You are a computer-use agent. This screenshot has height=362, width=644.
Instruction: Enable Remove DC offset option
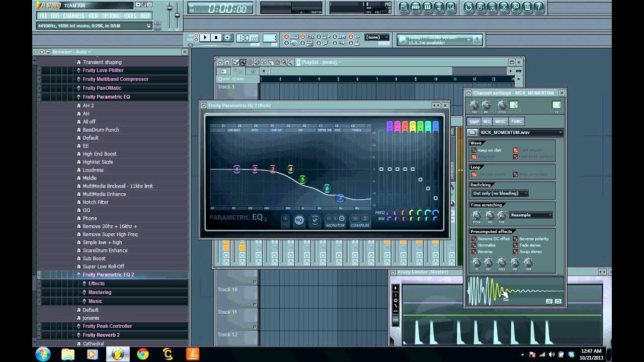coord(474,239)
